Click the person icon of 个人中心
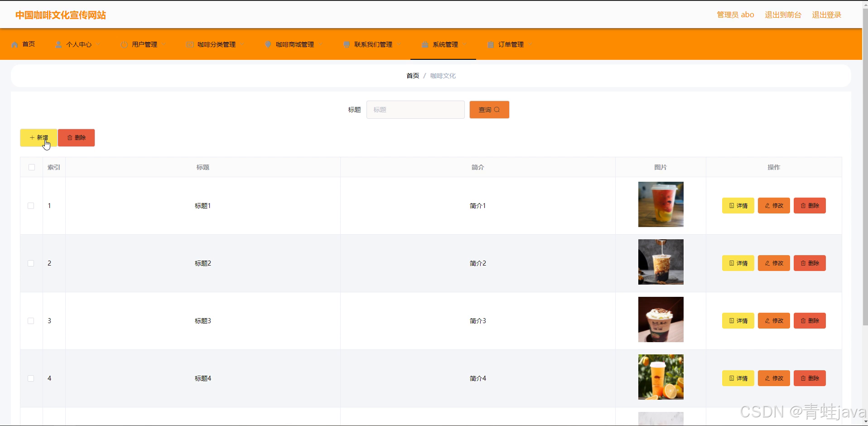Image resolution: width=868 pixels, height=426 pixels. (x=58, y=44)
